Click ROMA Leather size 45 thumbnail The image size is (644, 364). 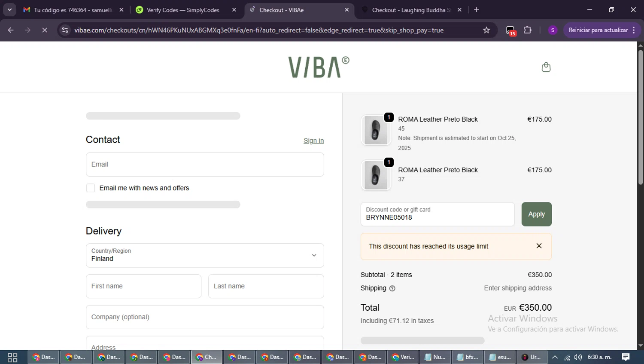376,130
